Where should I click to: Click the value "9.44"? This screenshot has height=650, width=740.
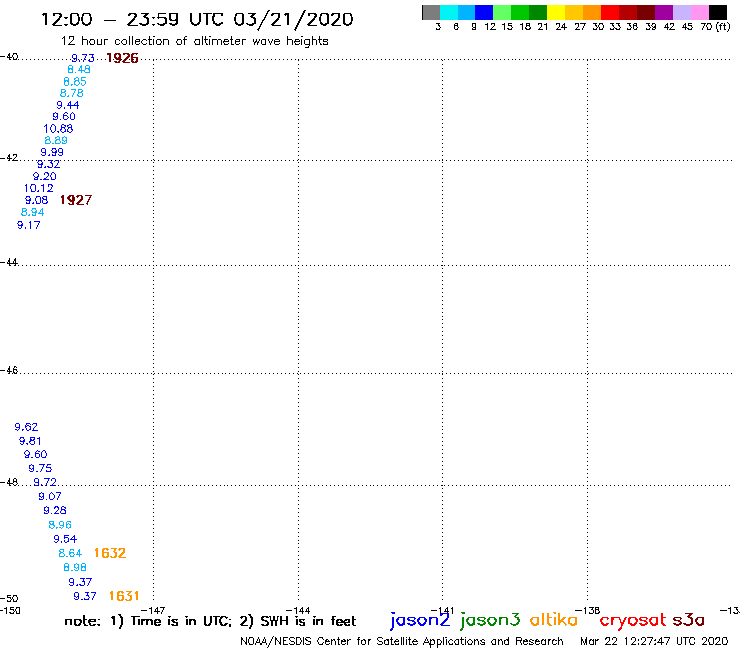(x=68, y=105)
